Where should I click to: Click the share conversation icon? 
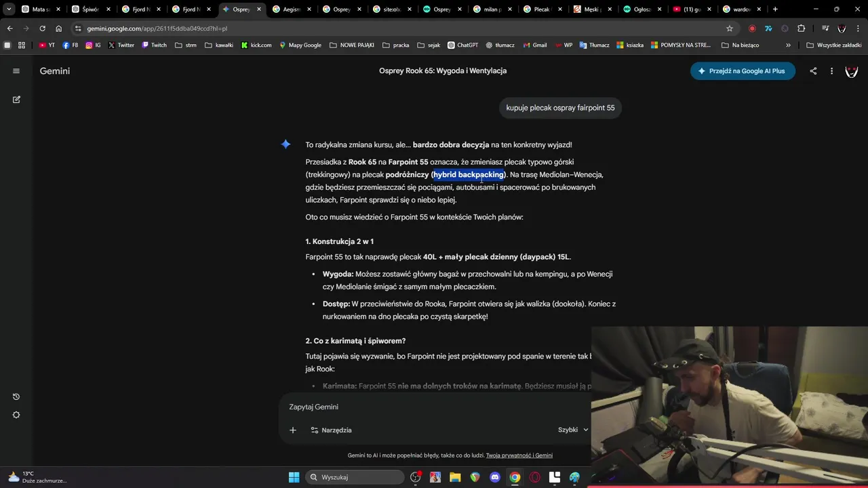813,71
